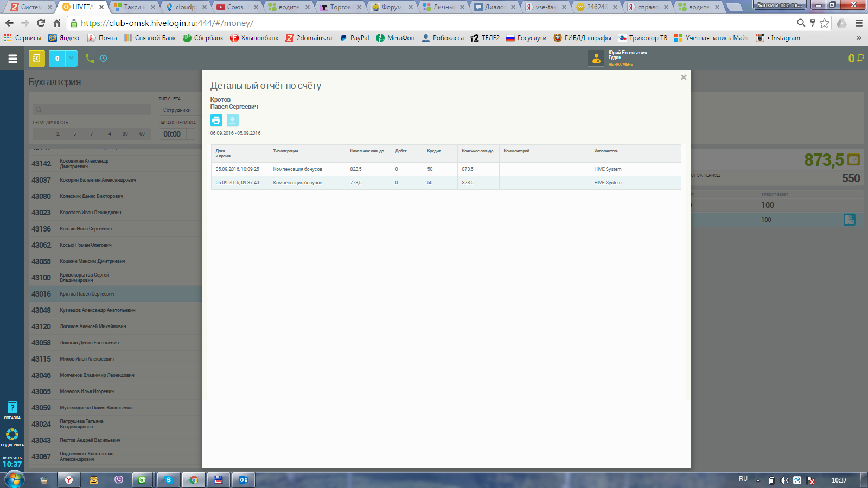Viewport: 868px width, 488px height.
Task: Select periodicity value 7
Action: [x=91, y=134]
